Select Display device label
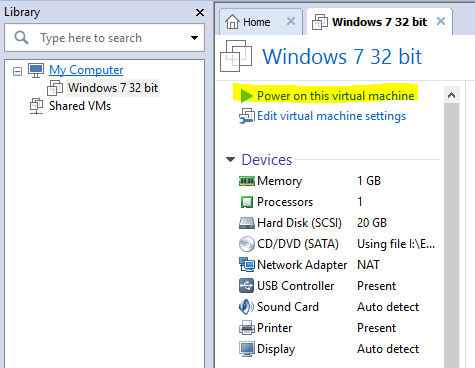Screen dimensions: 475x368 coord(276,349)
